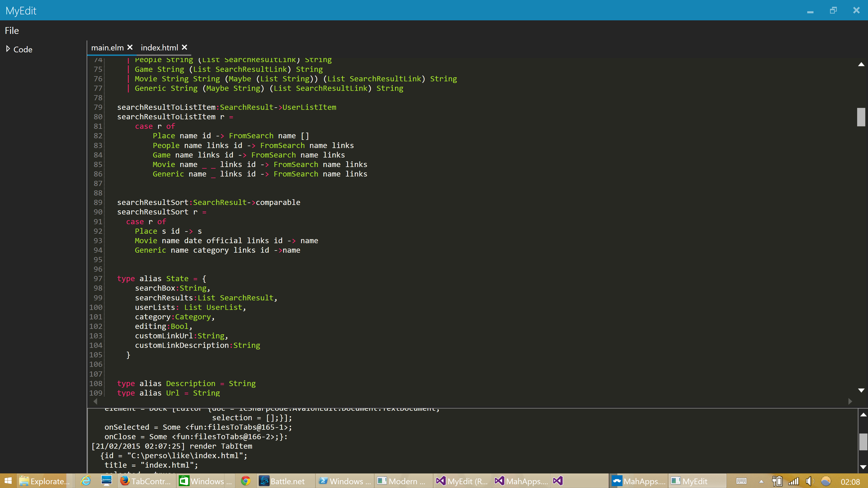Switch to Battle.net in taskbar
This screenshot has height=488, width=868.
[x=286, y=481]
